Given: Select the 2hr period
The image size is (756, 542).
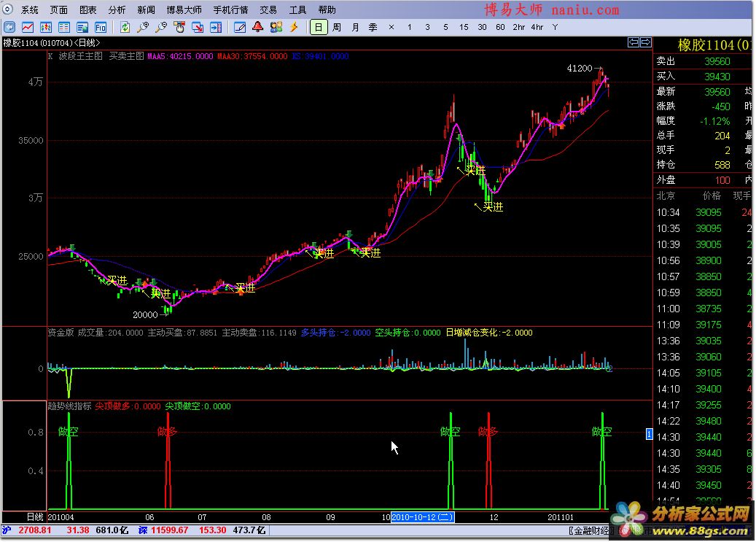Looking at the screenshot, I should [519, 28].
